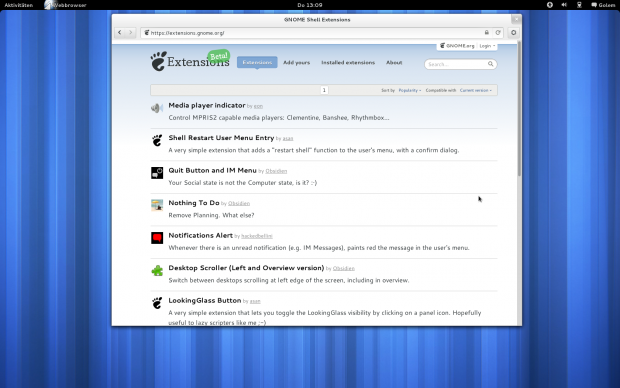Reload the page using the refresh icon
620x388 pixels.
(498, 33)
